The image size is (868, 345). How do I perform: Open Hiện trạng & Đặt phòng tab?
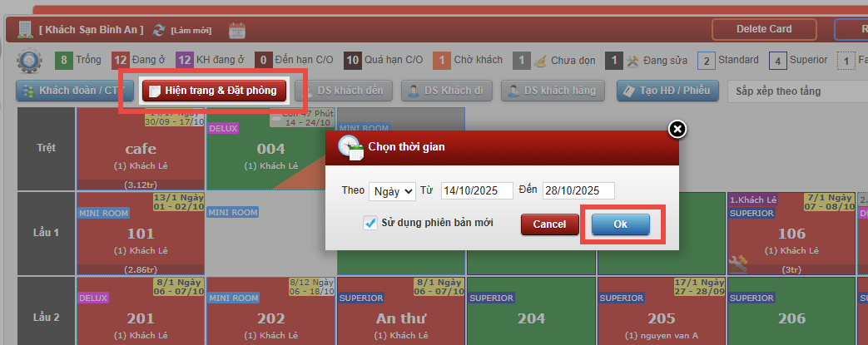[x=214, y=91]
